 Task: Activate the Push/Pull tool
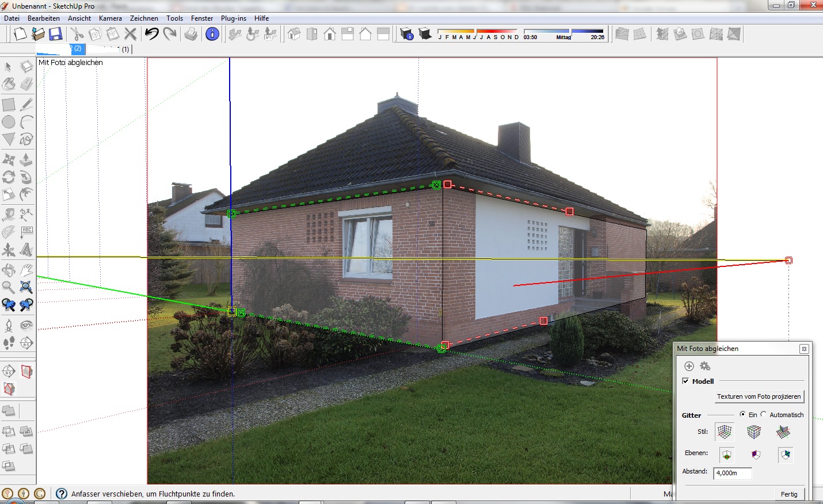point(26,159)
